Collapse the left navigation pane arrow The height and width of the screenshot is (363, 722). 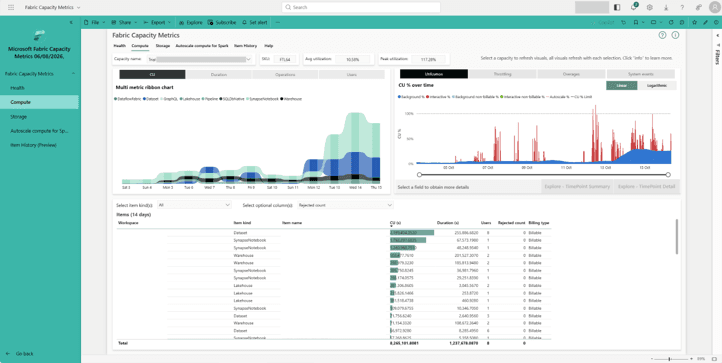(71, 22)
